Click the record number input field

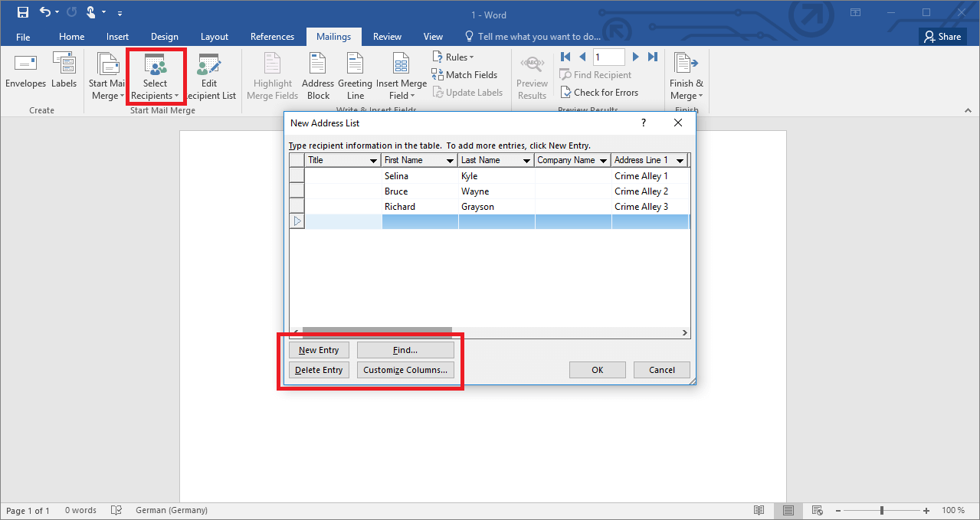pos(608,57)
